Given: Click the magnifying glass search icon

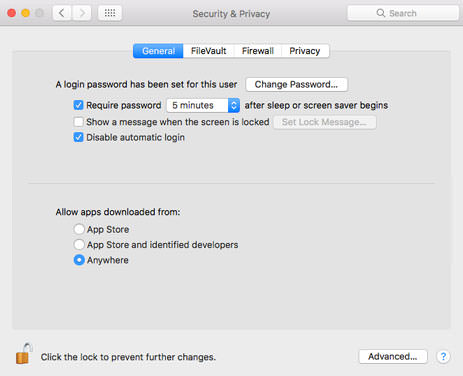Looking at the screenshot, I should click(x=380, y=13).
